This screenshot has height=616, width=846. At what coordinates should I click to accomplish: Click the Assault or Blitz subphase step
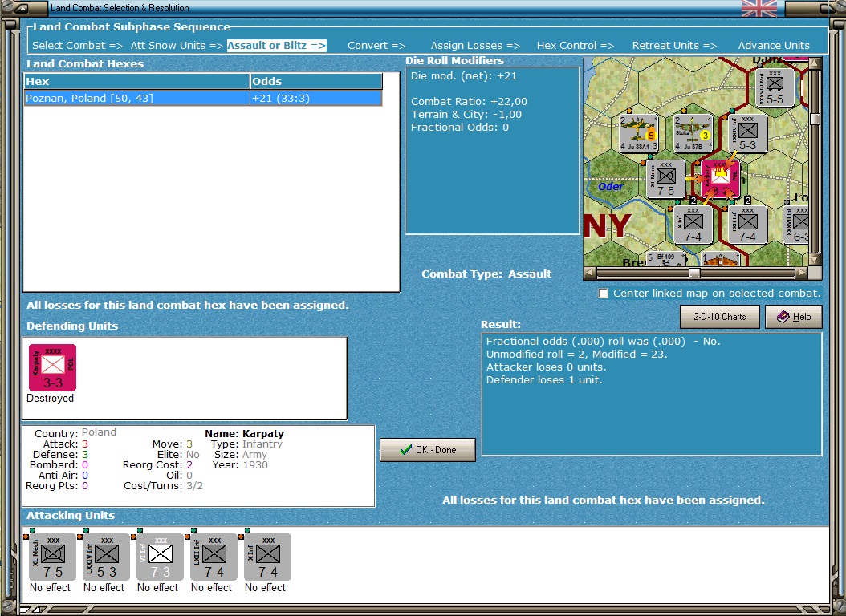pos(276,45)
